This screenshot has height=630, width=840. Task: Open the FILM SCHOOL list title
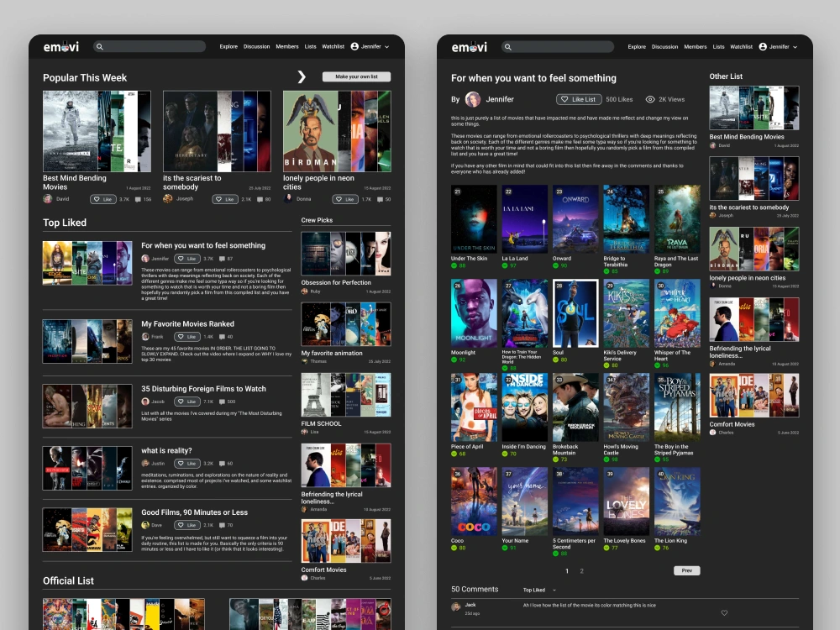coord(321,423)
